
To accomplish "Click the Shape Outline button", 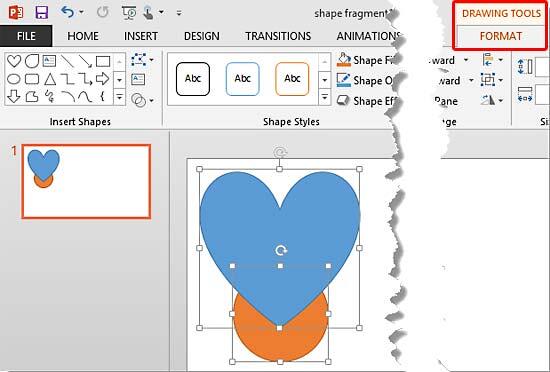I will [365, 81].
